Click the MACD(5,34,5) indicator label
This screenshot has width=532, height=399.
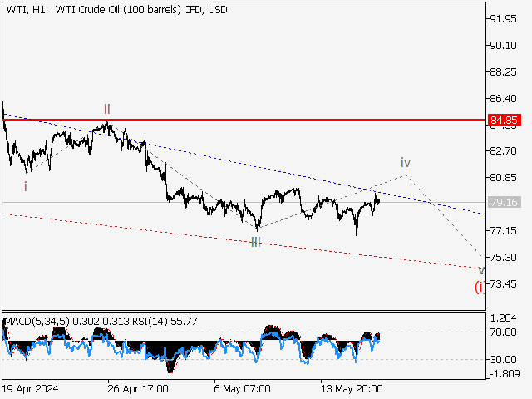coord(37,322)
